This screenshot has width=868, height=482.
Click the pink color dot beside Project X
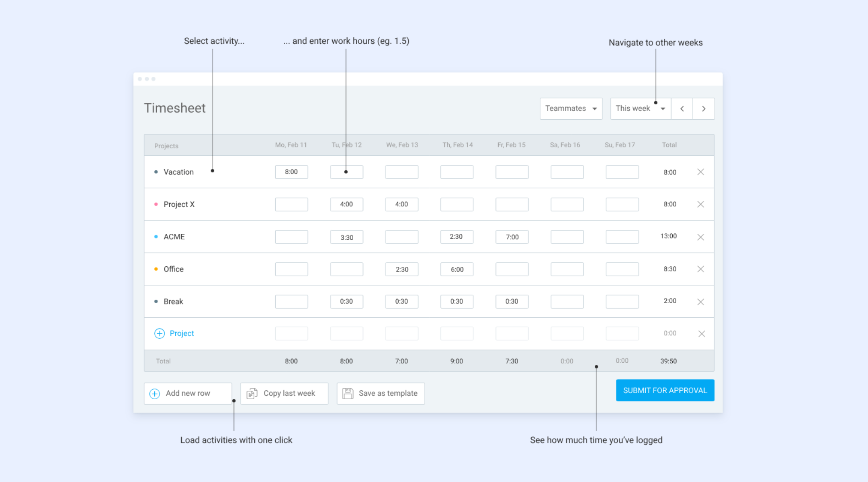tap(156, 204)
